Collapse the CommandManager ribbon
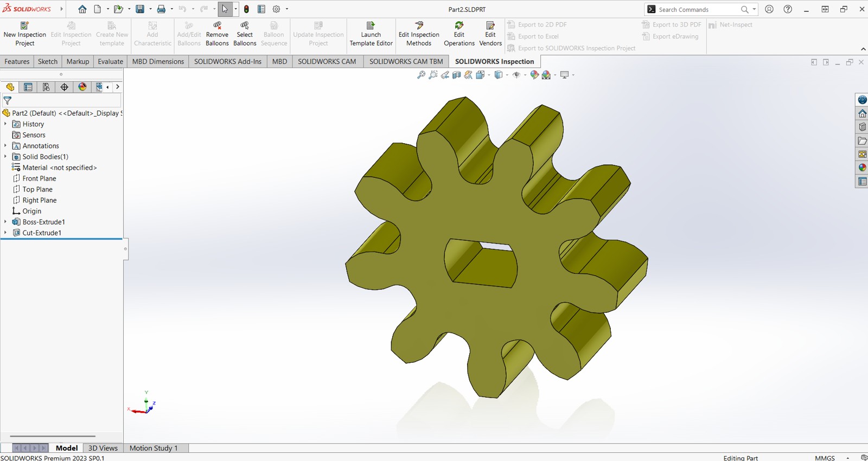Viewport: 868px width, 461px height. pyautogui.click(x=863, y=49)
